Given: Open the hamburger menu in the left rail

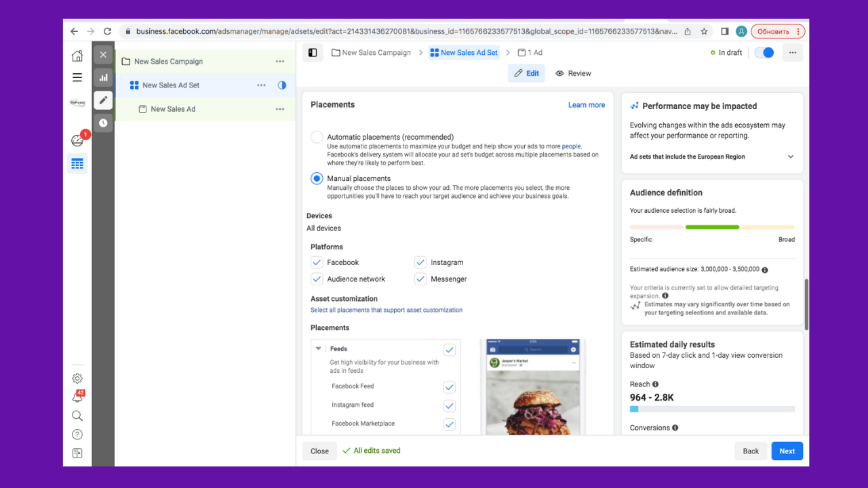Looking at the screenshot, I should [x=77, y=77].
